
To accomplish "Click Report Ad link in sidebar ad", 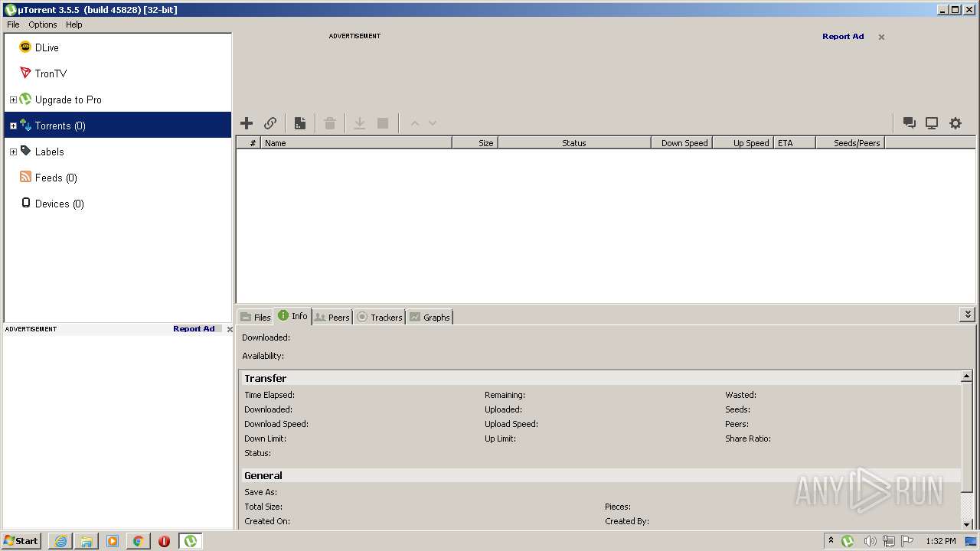I will tap(194, 329).
